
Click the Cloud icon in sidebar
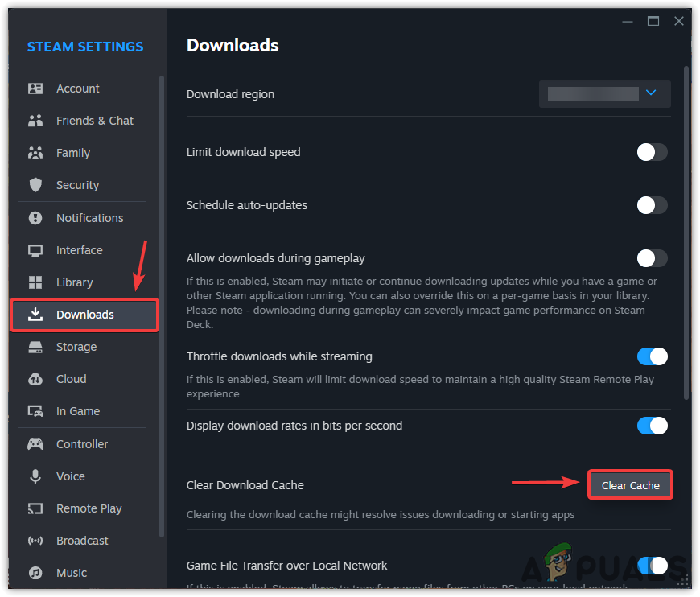pos(35,379)
